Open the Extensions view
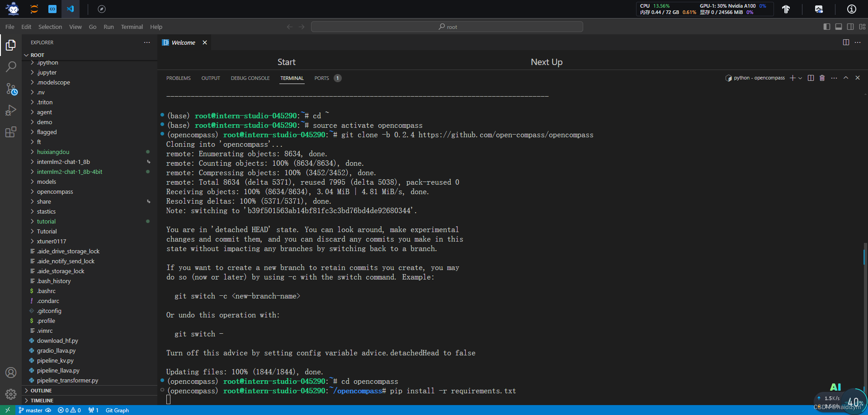The width and height of the screenshot is (868, 415). (x=11, y=132)
